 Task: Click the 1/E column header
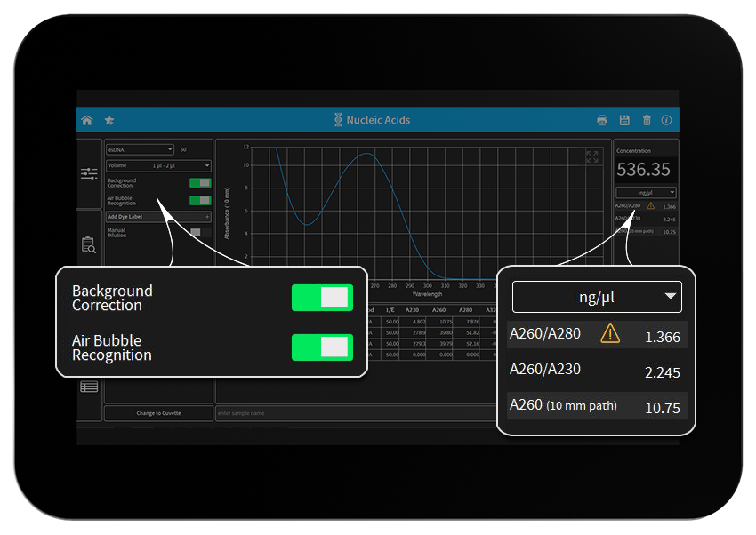[x=390, y=310]
